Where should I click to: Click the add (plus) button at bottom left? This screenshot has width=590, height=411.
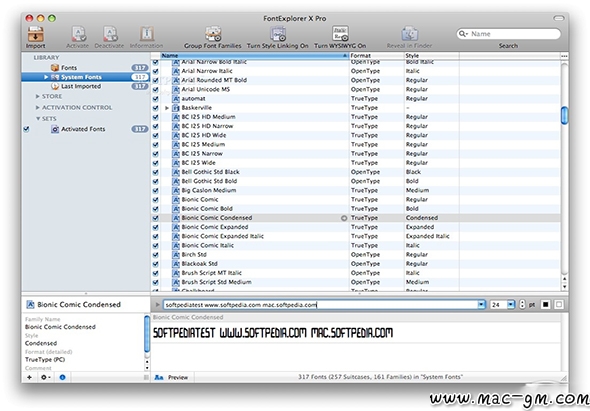(x=29, y=377)
